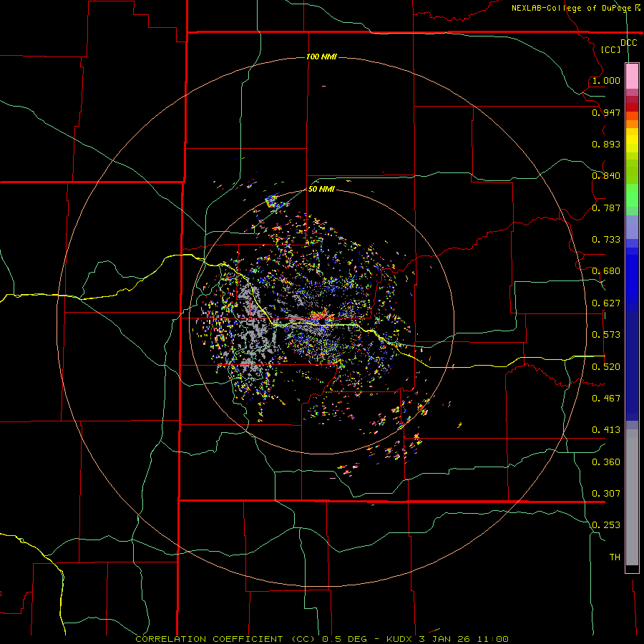Click the 0.467 scale value
The height and width of the screenshot is (644, 644).
(606, 399)
